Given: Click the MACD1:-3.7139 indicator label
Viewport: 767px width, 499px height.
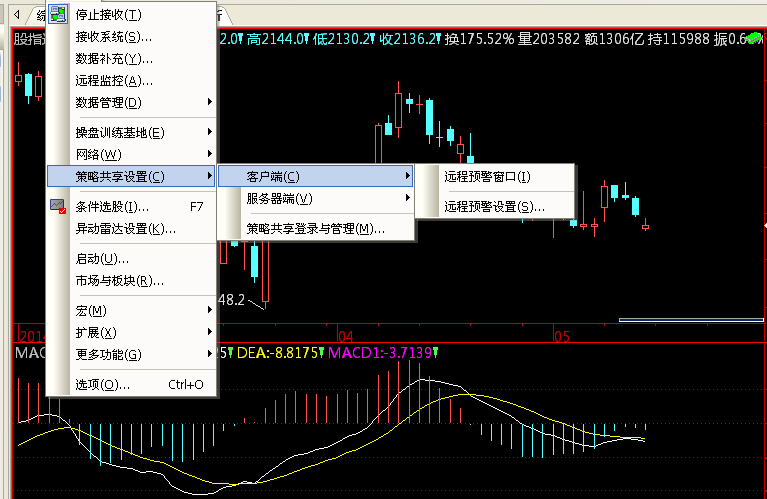Looking at the screenshot, I should 380,352.
